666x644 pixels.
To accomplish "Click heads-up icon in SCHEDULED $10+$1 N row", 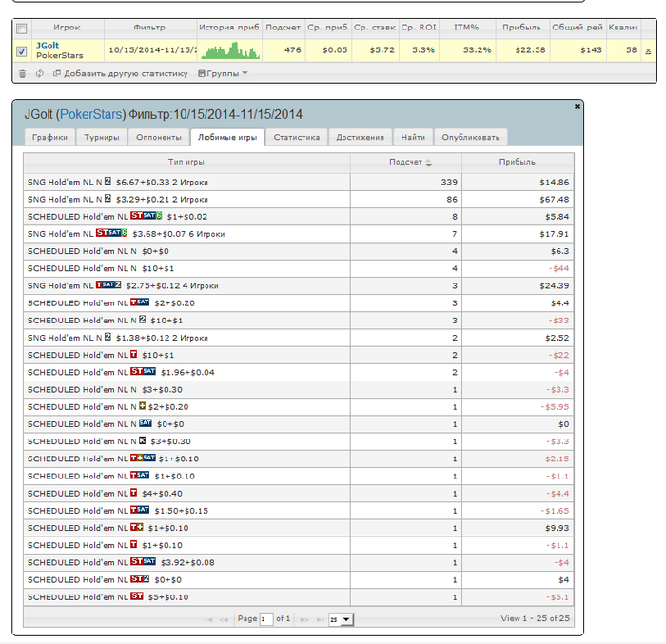I will 143,320.
